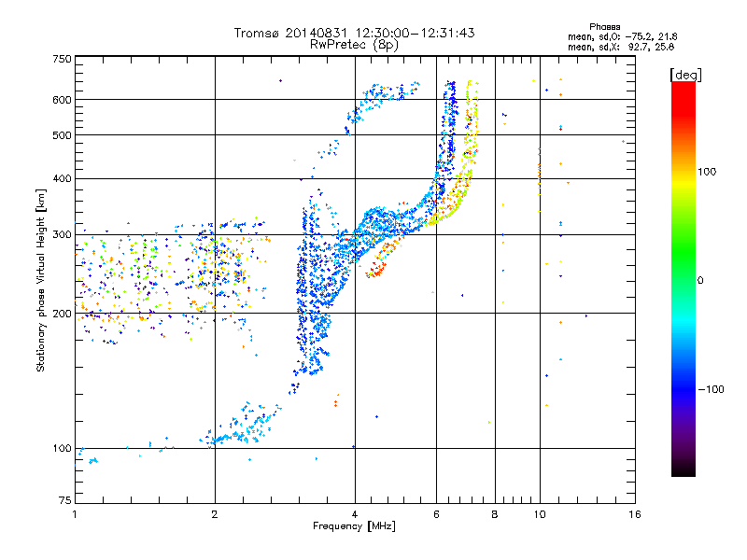
Task: Click the plot title 'Tromsø 20140831 12:30:00-12:31:43'
Action: pos(354,33)
